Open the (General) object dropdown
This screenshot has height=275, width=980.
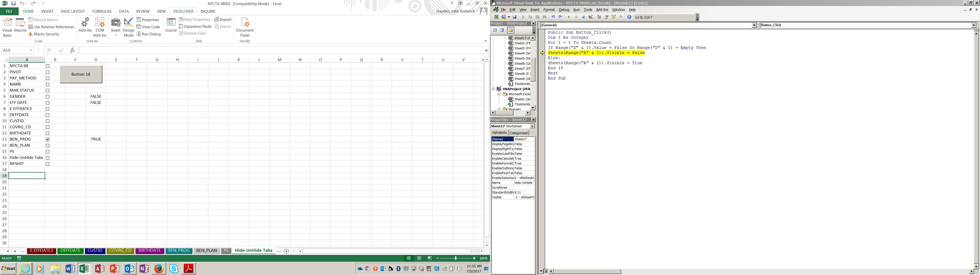[754, 25]
